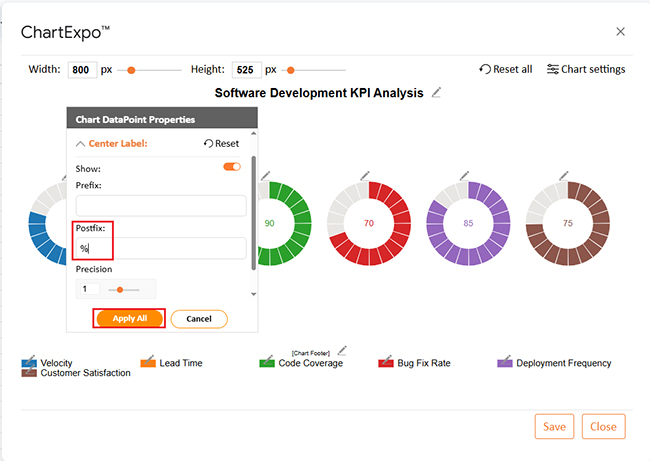Viewport: 650px width, 461px height.
Task: Click pencil icon above the green gauge
Action: (x=265, y=176)
